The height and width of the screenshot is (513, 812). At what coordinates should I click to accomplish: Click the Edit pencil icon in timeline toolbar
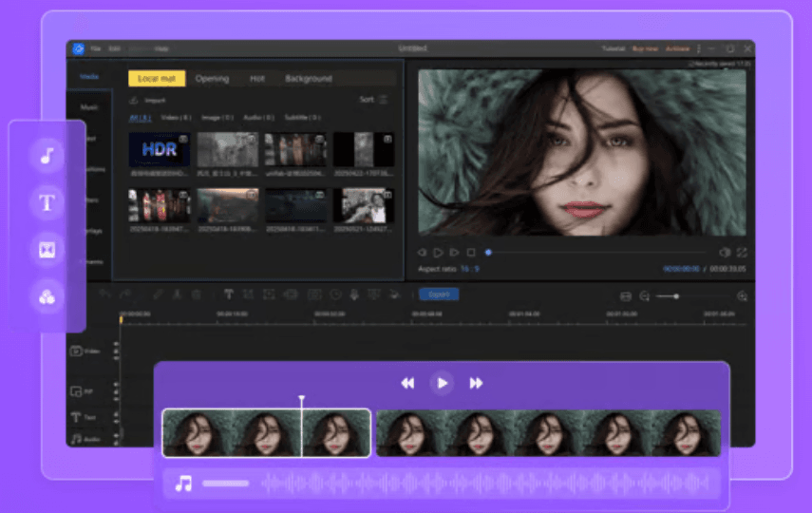(158, 294)
